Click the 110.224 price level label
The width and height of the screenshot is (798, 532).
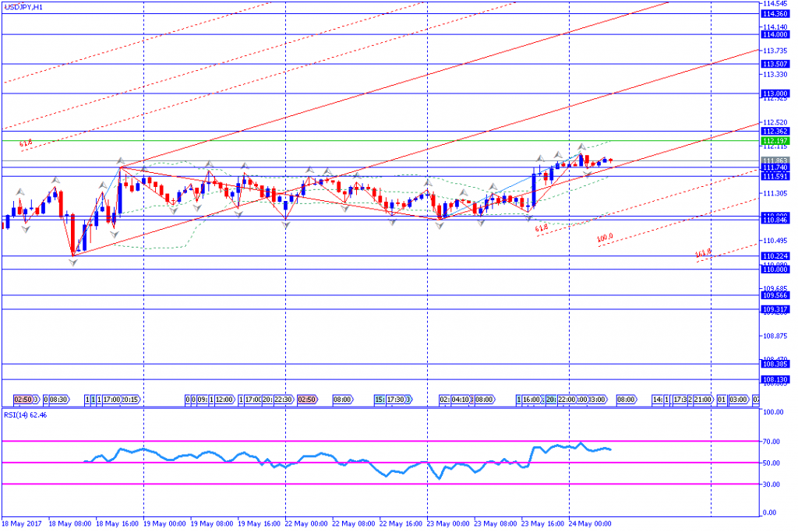coord(775,256)
